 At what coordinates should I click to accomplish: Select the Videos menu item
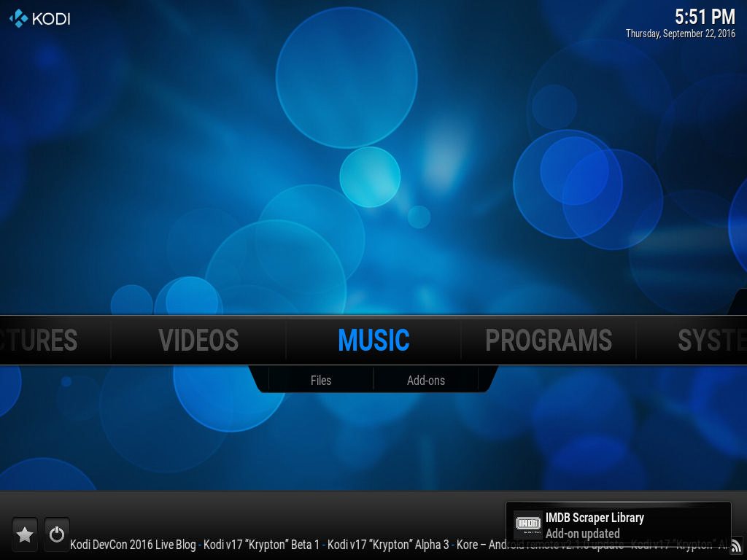click(198, 341)
